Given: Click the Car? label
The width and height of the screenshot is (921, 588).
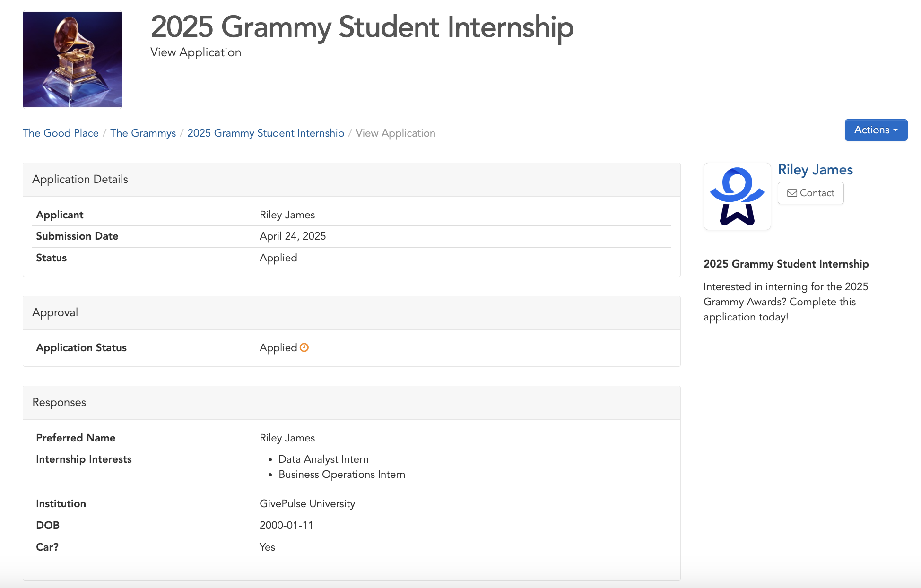Looking at the screenshot, I should (47, 547).
